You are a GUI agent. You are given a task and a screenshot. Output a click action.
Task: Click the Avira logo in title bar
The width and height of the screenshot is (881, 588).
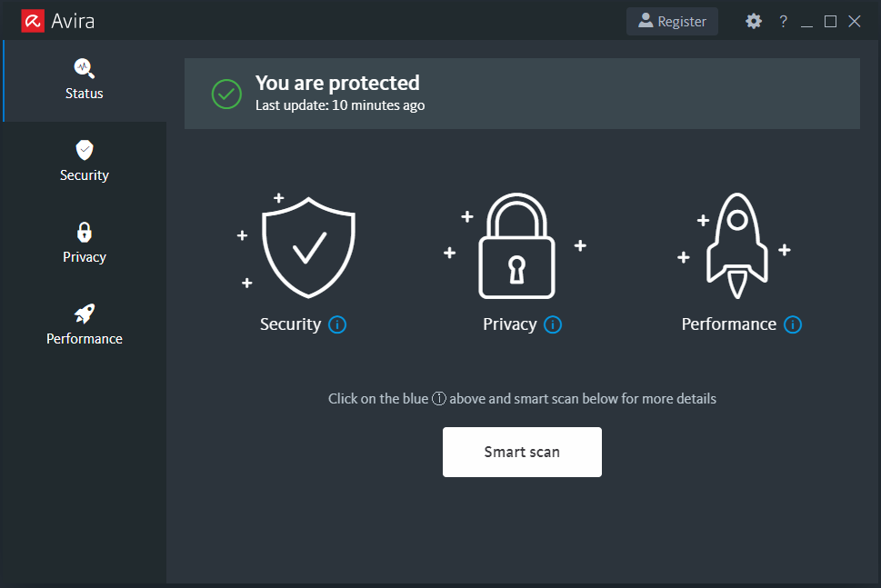[33, 21]
